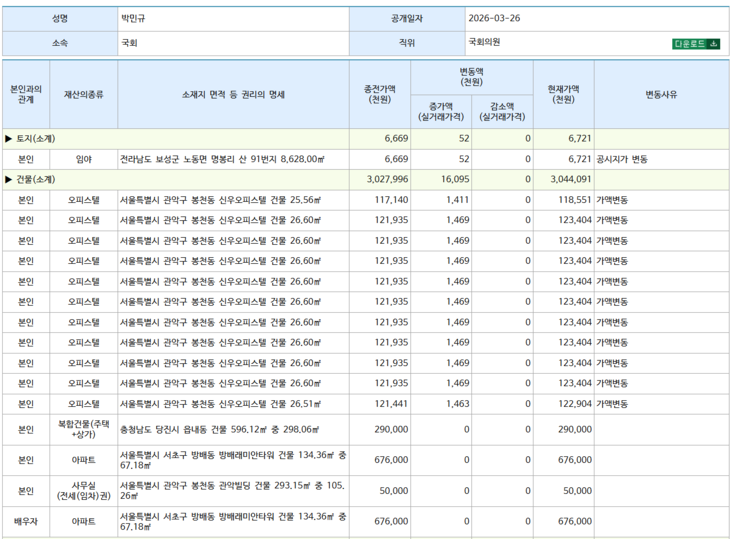Collapse the 건물(소계) triangle arrow
Image resolution: width=730 pixels, height=539 pixels.
click(x=8, y=179)
